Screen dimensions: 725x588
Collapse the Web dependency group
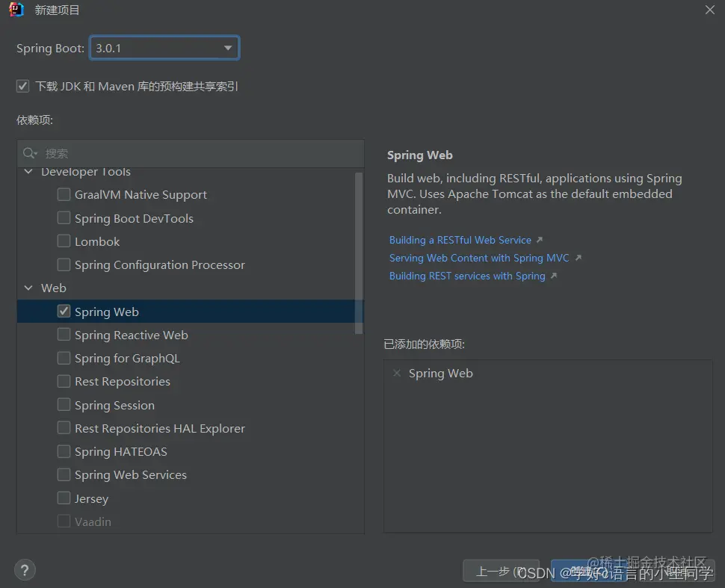pos(28,288)
